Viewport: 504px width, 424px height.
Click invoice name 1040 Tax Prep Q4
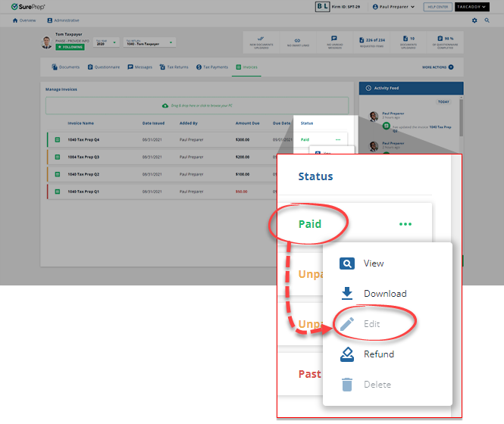pos(83,140)
